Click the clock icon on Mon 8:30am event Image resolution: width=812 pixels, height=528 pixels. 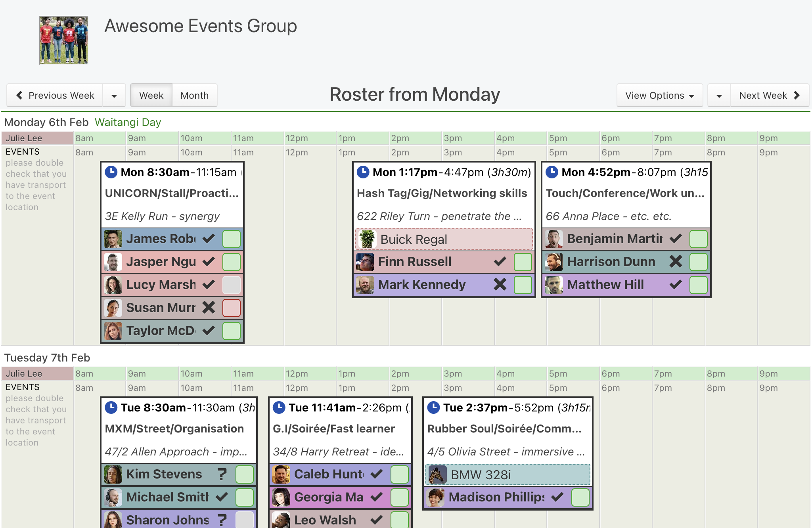(111, 172)
